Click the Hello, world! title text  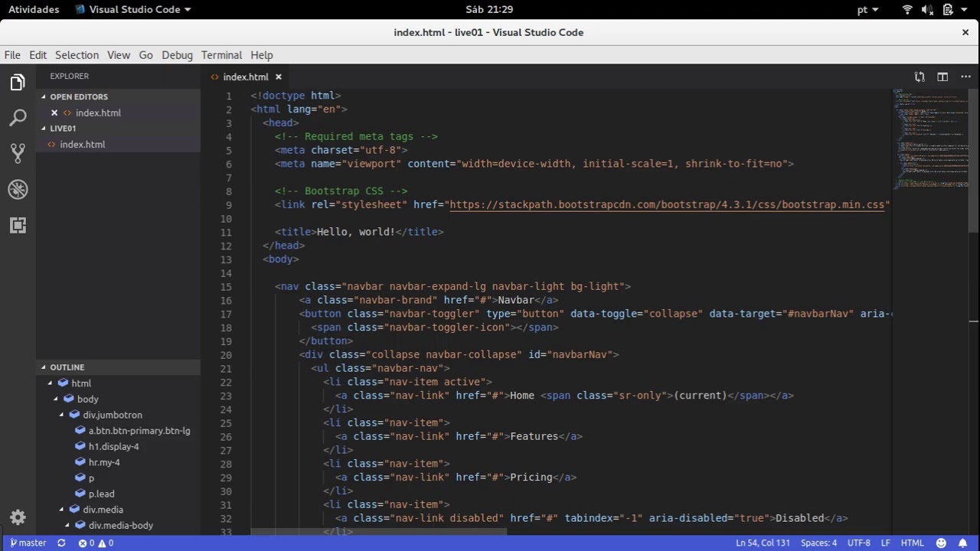tap(356, 232)
